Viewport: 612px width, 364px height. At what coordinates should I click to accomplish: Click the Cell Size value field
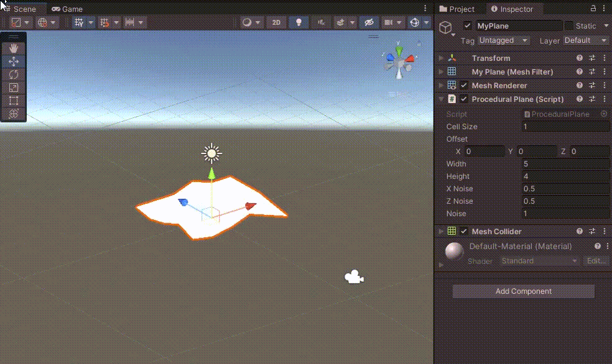(x=566, y=126)
